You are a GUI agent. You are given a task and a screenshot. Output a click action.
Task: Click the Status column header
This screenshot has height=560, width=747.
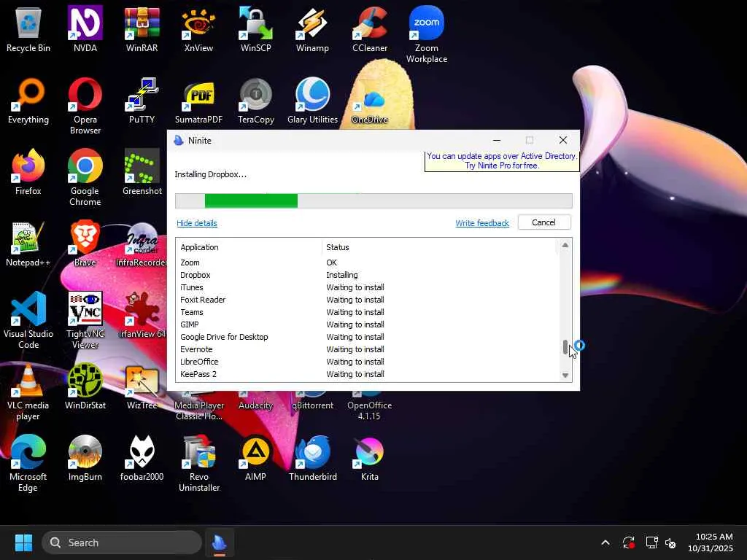pos(439,247)
